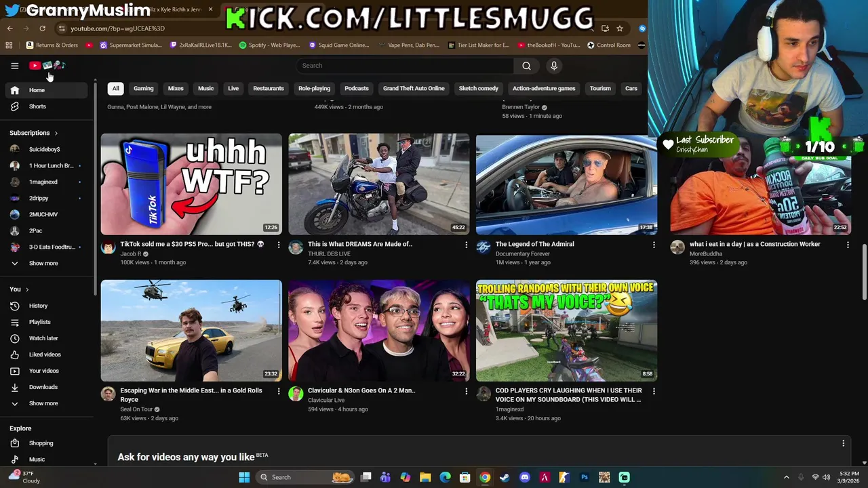Viewport: 868px width, 488px height.
Task: Select the All filter chip
Action: click(116, 89)
